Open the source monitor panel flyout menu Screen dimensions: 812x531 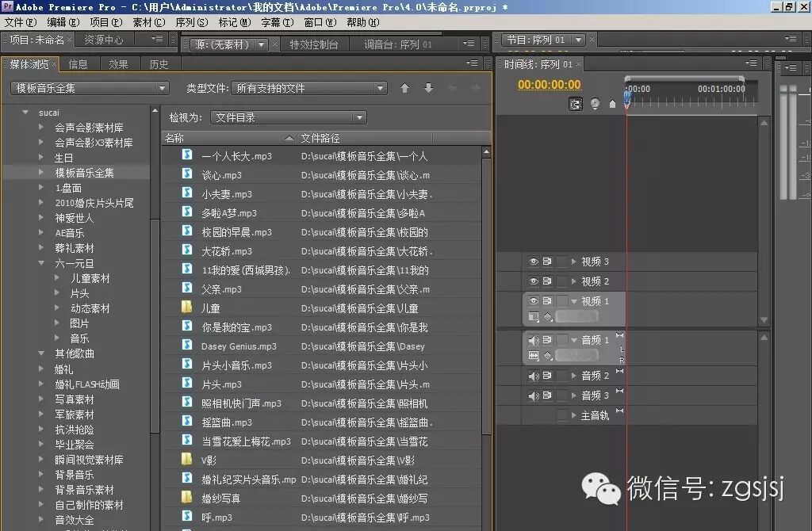(x=469, y=44)
